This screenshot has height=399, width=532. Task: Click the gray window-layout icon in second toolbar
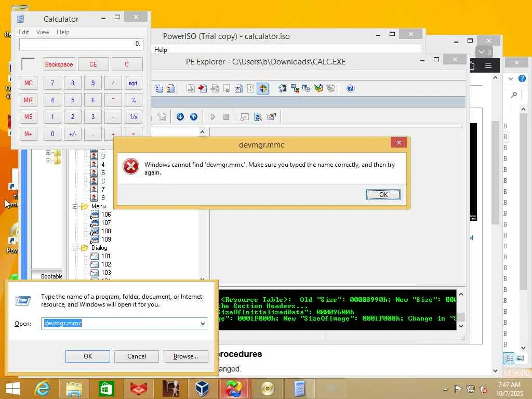coord(245,117)
